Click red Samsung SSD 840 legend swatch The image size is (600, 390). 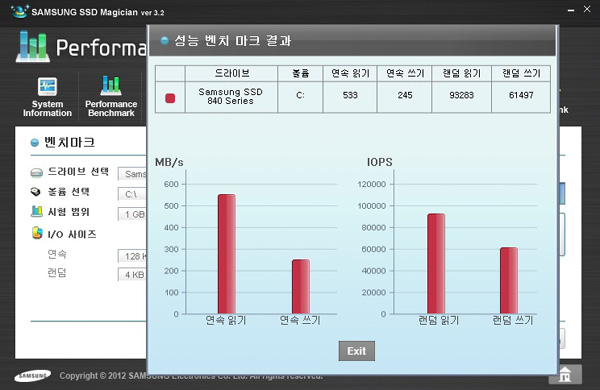[x=170, y=98]
